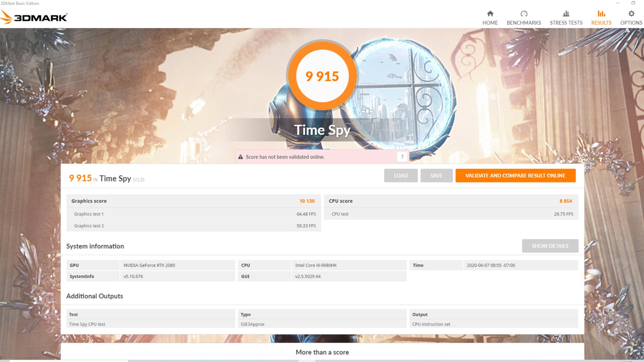Click the Graphics score header label
This screenshot has width=644, height=362.
coord(89,201)
